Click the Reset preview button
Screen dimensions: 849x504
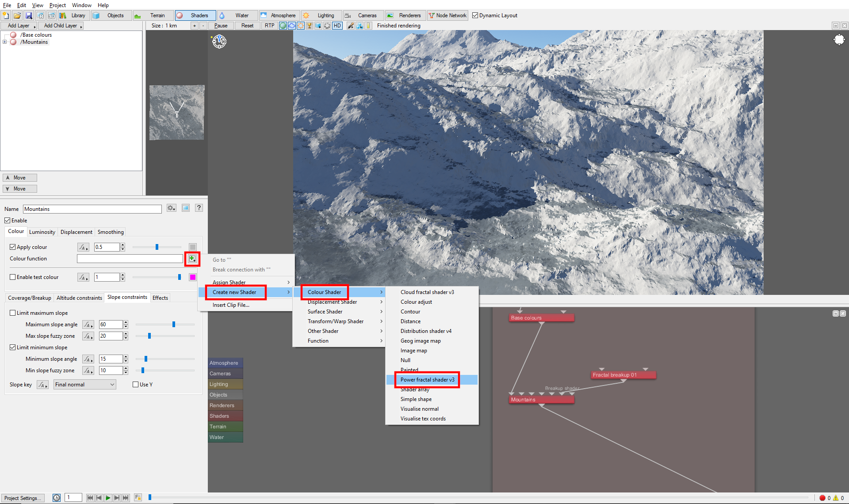248,26
